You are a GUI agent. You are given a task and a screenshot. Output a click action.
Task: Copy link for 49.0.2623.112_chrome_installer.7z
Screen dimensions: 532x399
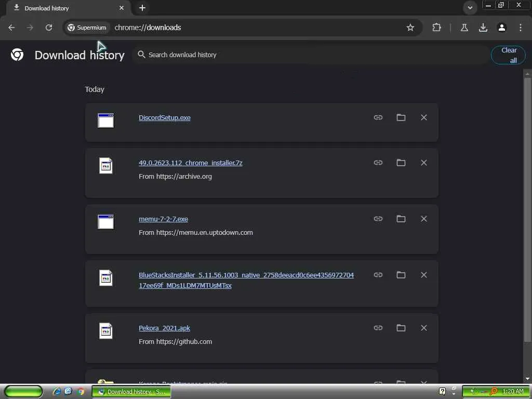378,163
